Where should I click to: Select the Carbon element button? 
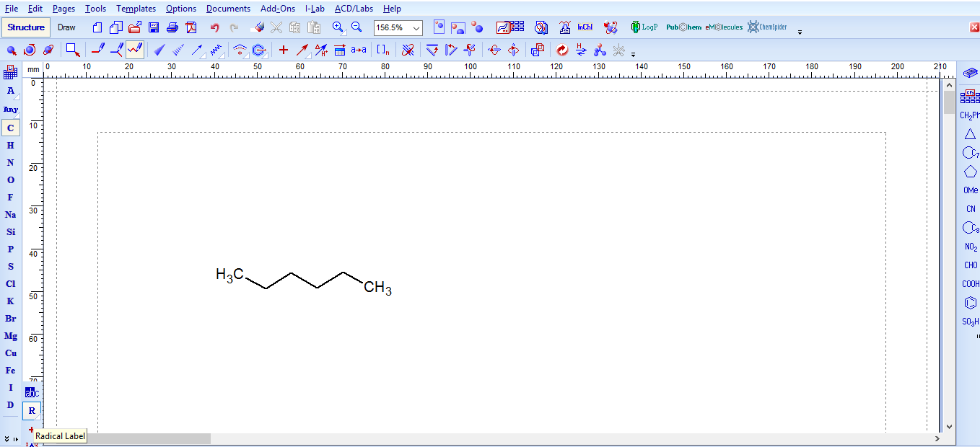10,128
